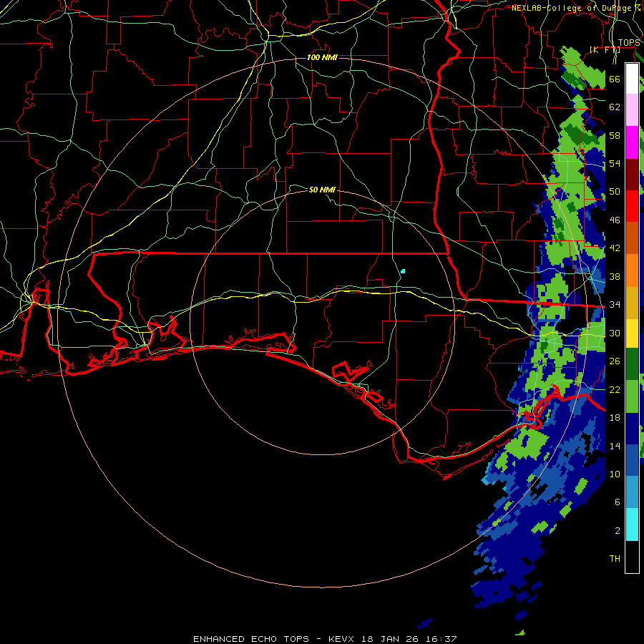The width and height of the screenshot is (644, 644).
Task: Click the '34' legend value
Action: click(x=615, y=305)
